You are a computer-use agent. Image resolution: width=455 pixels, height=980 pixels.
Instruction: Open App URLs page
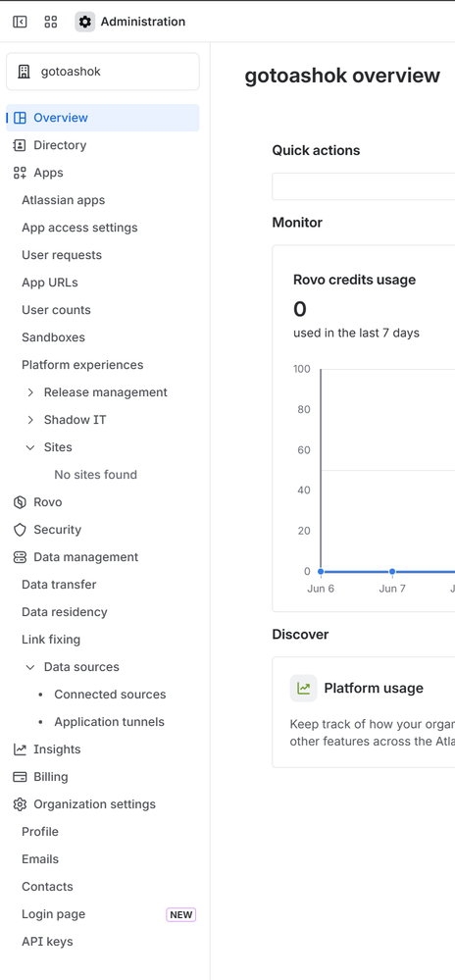point(50,283)
